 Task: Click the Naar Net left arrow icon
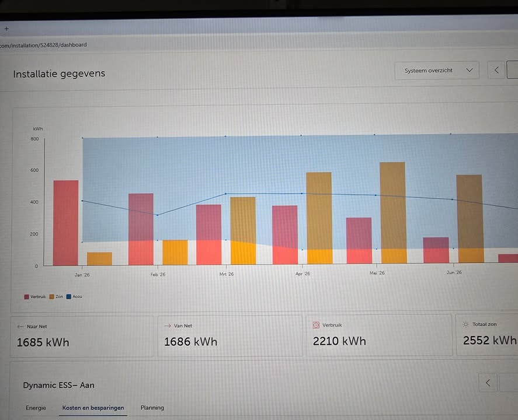[20, 326]
